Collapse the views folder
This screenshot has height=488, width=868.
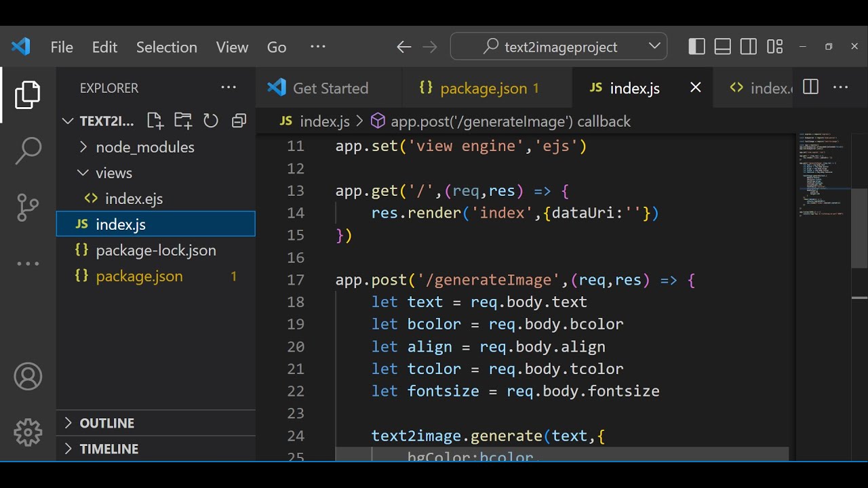tap(113, 173)
